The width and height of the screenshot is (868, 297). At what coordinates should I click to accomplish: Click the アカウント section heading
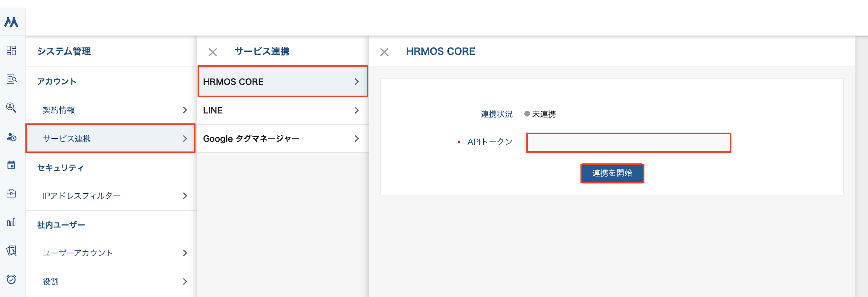(x=56, y=82)
